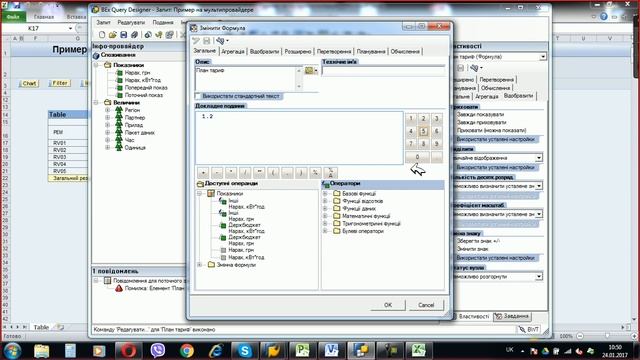Switch to Обчислення tab in formula dialog

405,51
